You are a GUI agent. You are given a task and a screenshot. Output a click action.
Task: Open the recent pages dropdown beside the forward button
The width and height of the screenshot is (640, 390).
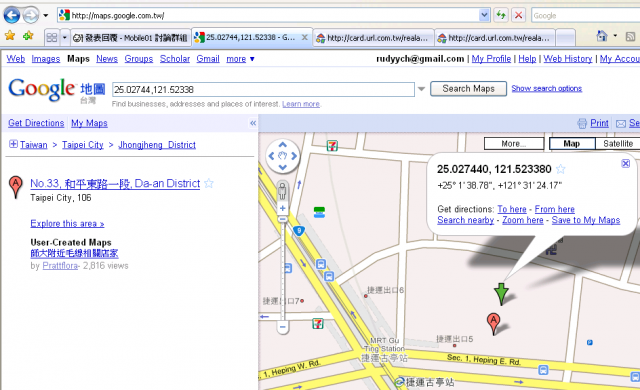tap(46, 16)
